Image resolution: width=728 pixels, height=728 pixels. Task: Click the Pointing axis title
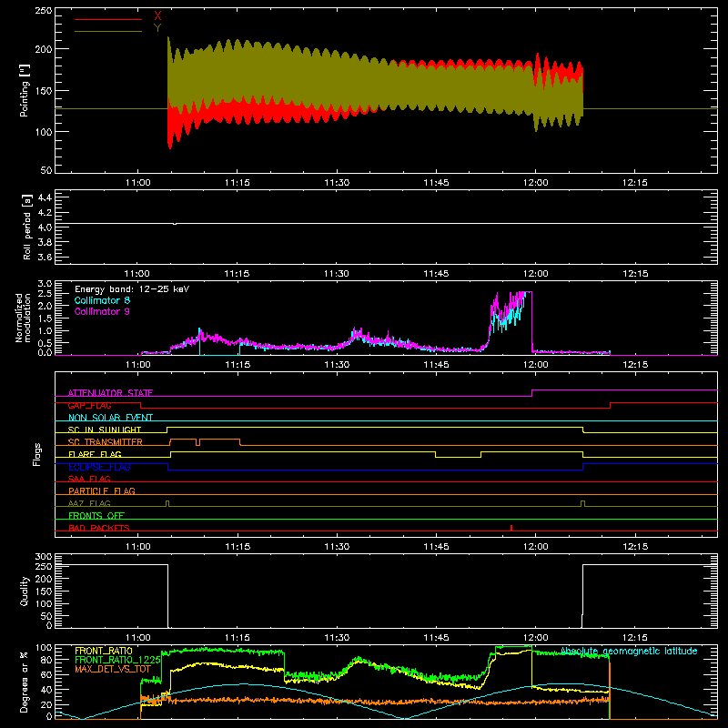pyautogui.click(x=25, y=90)
